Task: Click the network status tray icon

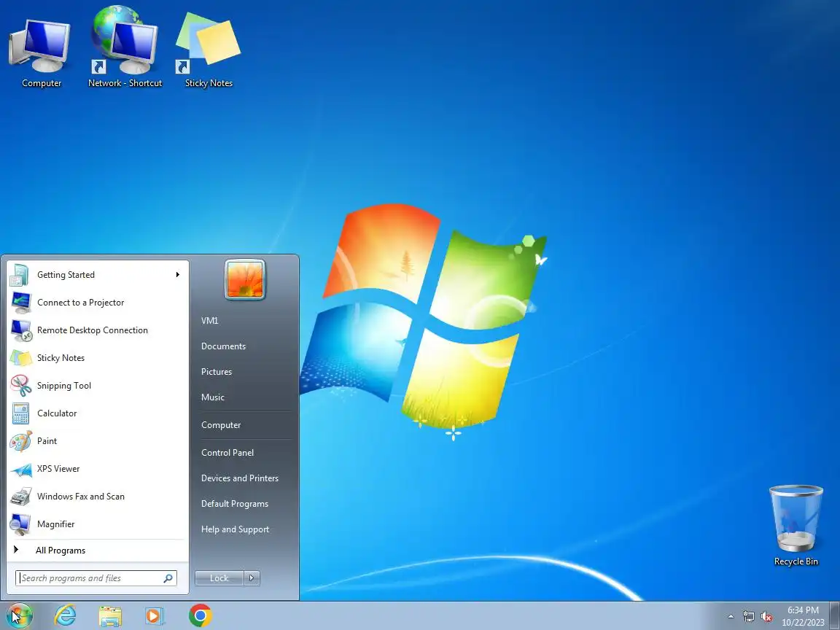Action: (748, 617)
